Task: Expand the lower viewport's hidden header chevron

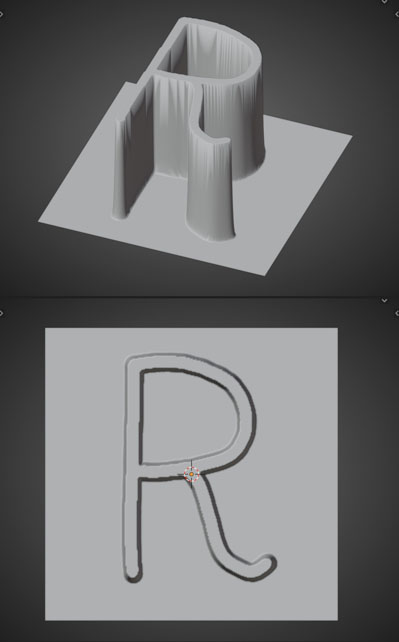Action: 384,301
